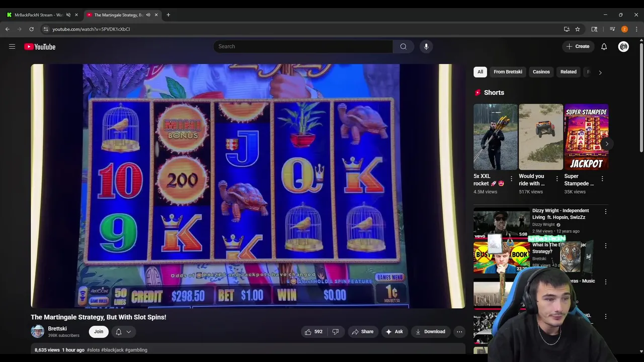This screenshot has width=644, height=362.
Task: Dislike the video with thumbs down
Action: tap(336, 332)
